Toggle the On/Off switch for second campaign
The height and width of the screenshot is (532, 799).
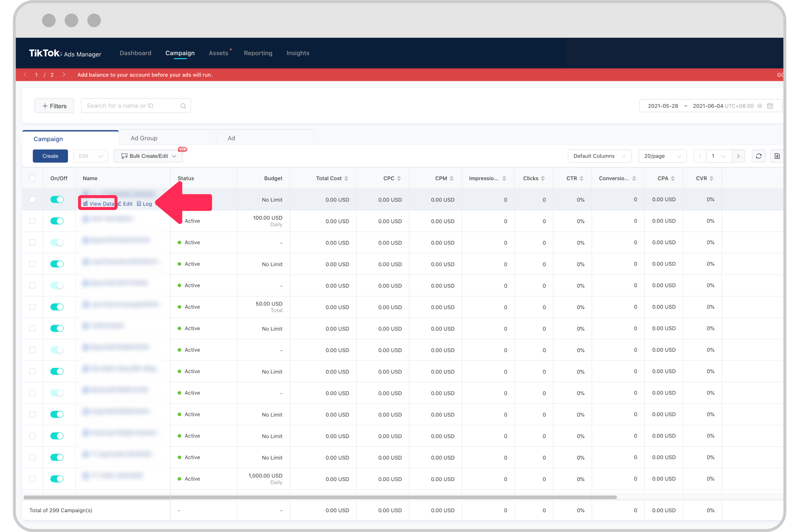pos(58,220)
